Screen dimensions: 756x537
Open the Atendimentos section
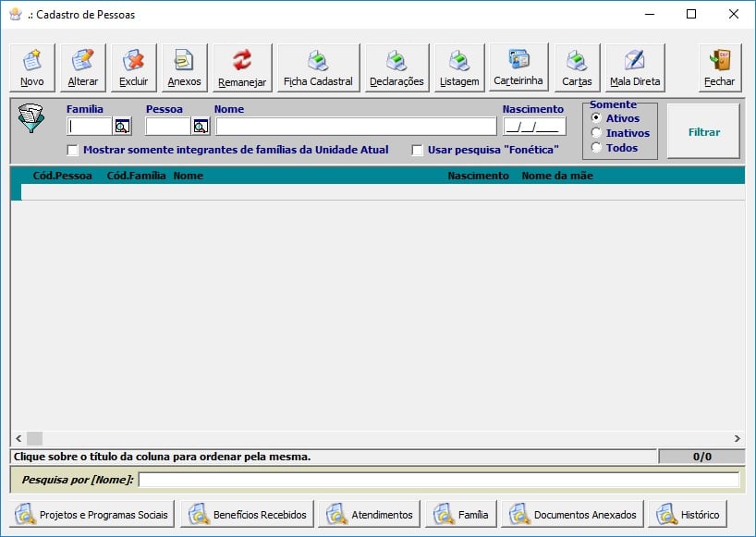coord(370,514)
